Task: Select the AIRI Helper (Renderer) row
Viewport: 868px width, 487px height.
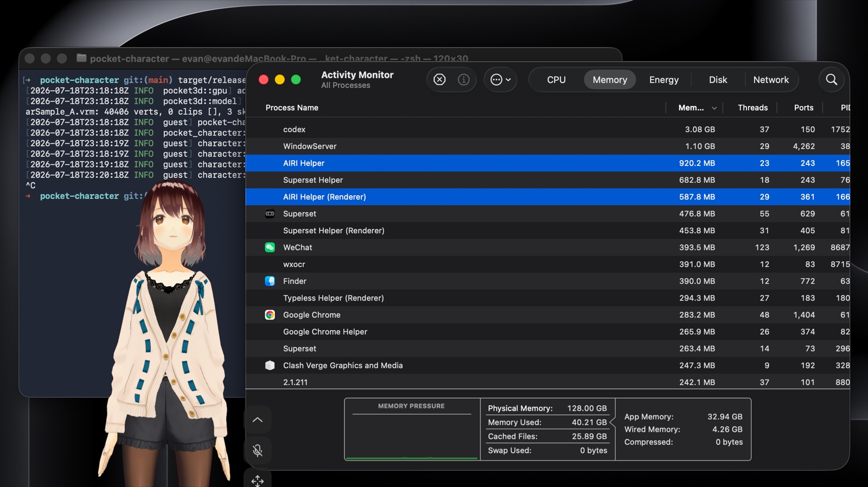Action: [548, 197]
